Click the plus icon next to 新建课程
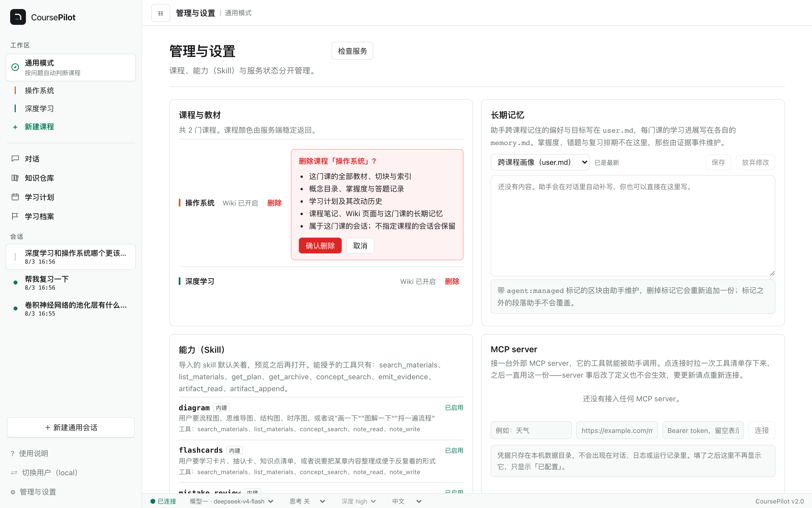 point(15,127)
